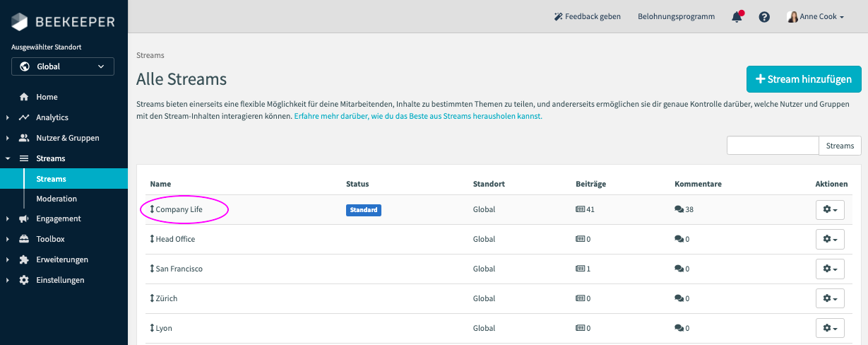
Task: Open the help question mark icon
Action: tap(764, 17)
